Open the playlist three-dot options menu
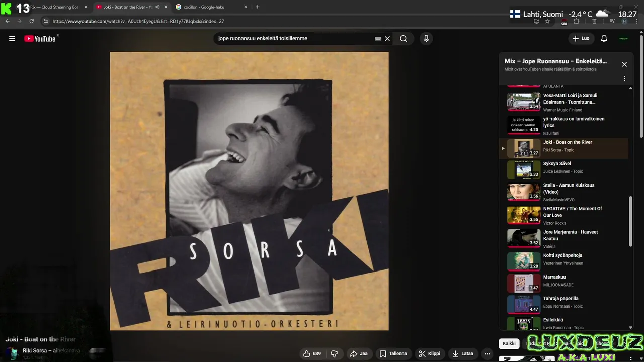This screenshot has width=644, height=362. coord(624,79)
